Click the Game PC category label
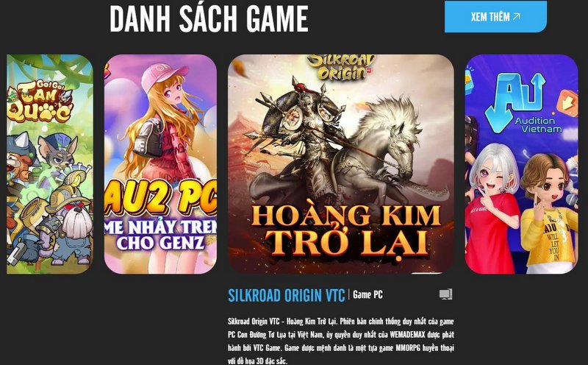 (367, 295)
